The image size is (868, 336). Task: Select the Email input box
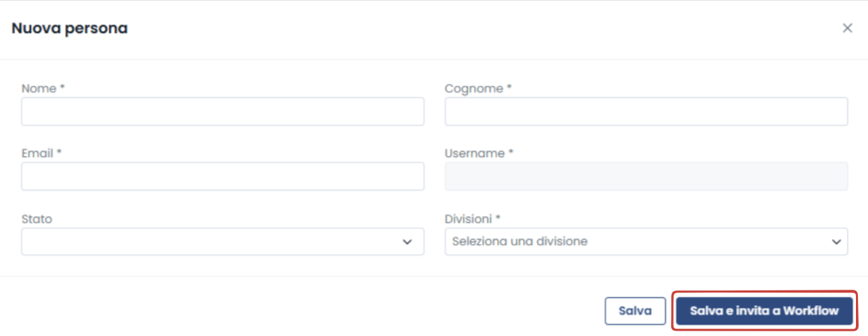click(223, 176)
